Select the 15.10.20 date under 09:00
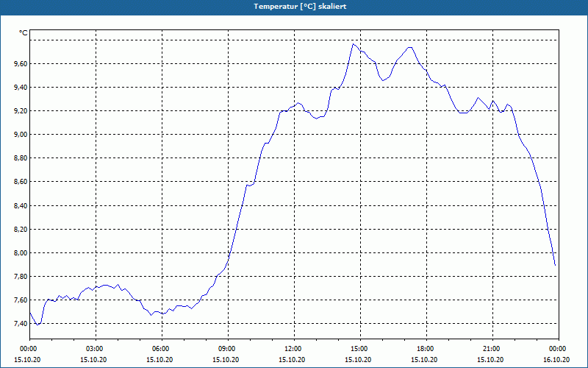588x368 pixels. pos(226,359)
